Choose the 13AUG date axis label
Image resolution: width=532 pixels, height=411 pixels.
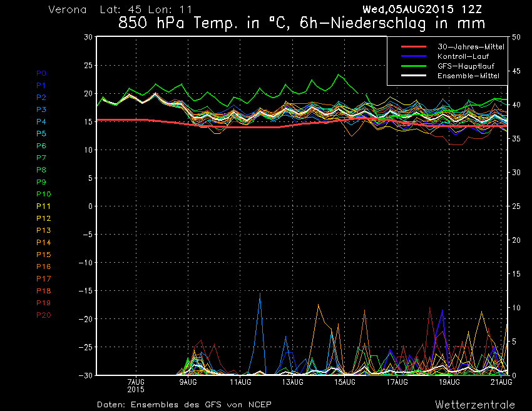(x=292, y=382)
